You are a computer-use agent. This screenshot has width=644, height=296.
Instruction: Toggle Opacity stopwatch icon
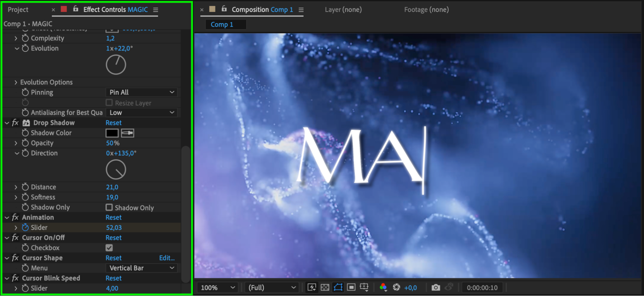tap(25, 143)
